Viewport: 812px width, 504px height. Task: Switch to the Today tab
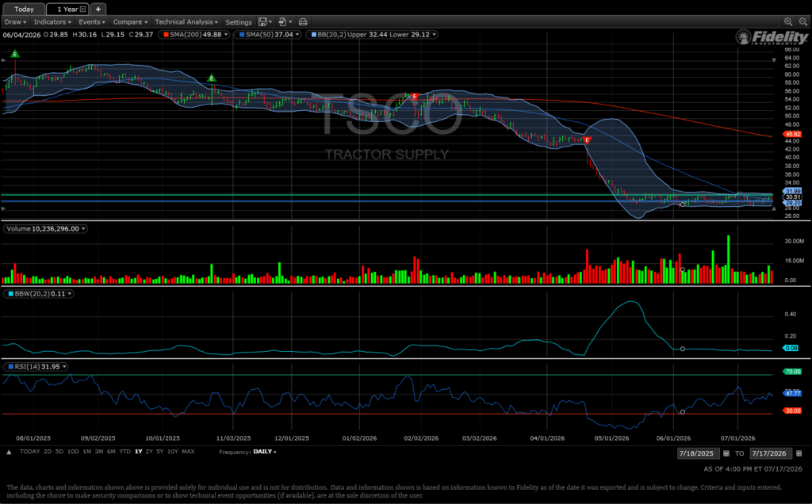24,10
